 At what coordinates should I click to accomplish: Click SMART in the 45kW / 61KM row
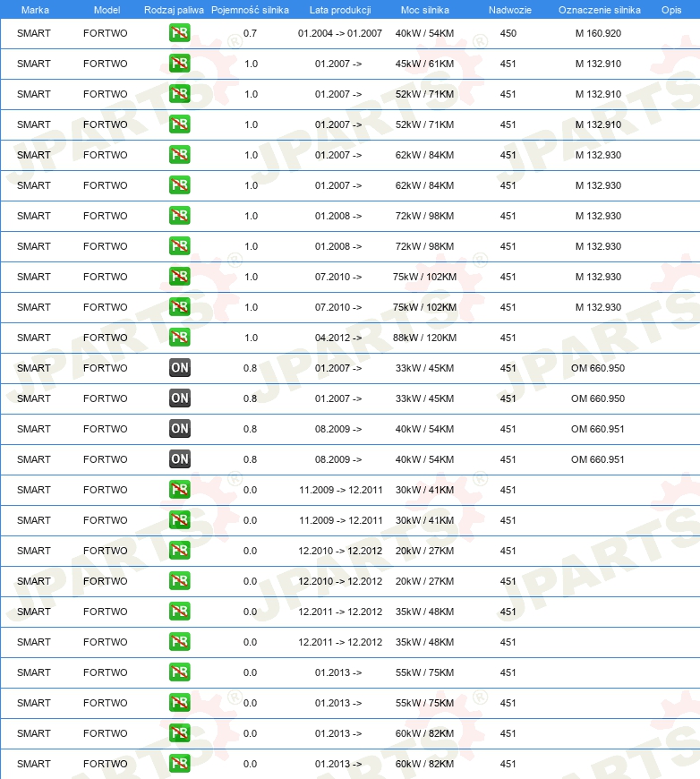34,64
